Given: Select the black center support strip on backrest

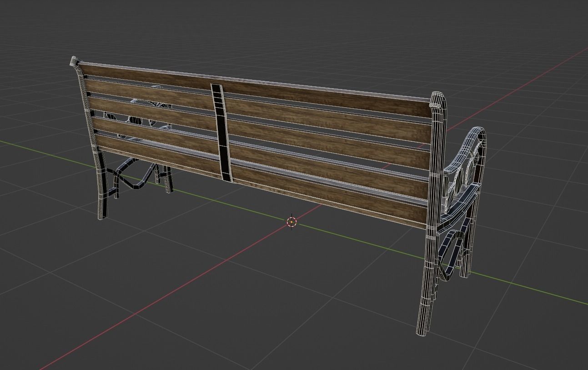Looking at the screenshot, I should [222, 133].
